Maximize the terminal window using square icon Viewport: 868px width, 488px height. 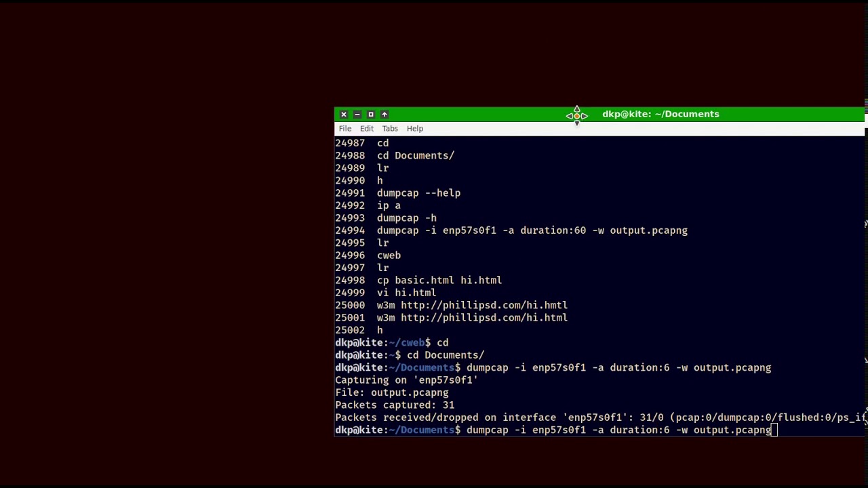[x=371, y=115]
